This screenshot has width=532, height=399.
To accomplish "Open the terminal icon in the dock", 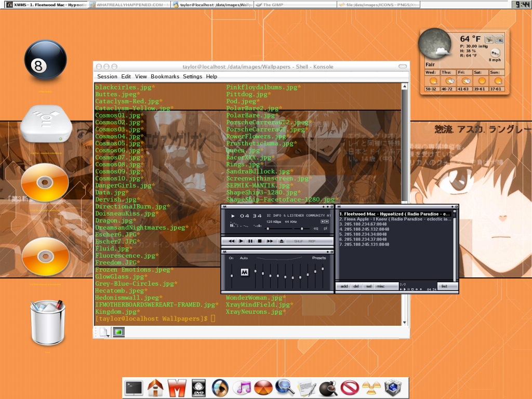I will click(x=134, y=388).
